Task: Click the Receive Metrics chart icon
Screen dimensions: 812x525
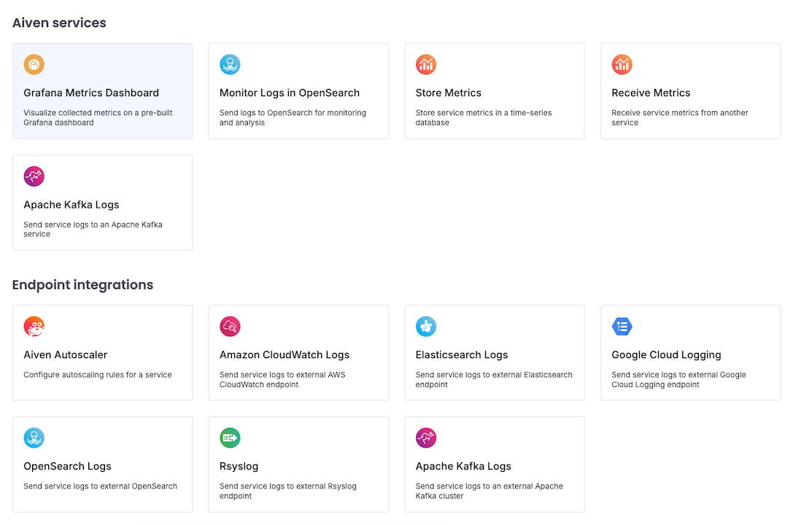Action: (622, 64)
